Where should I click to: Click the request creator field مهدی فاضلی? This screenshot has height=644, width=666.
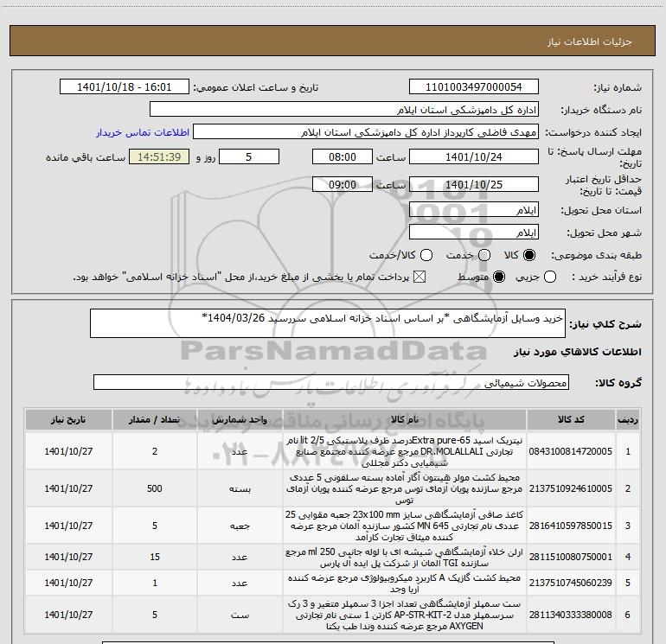366,132
